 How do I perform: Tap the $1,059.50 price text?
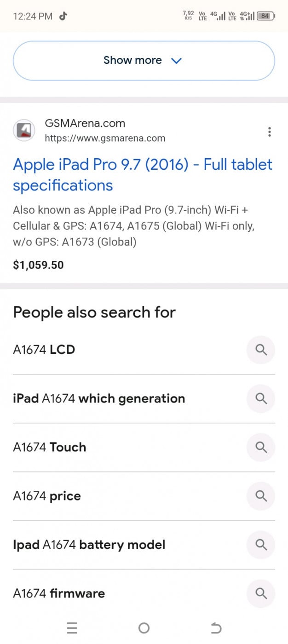coord(38,265)
